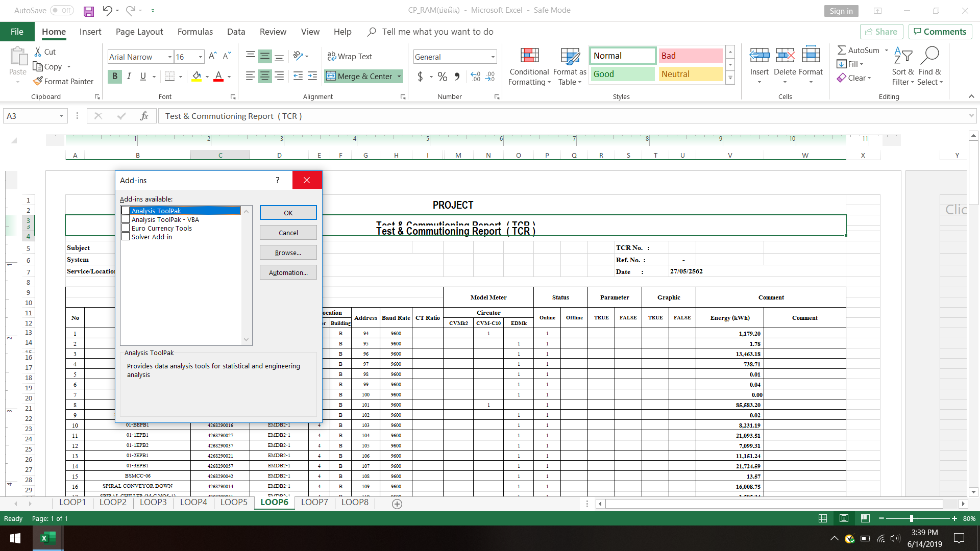Toggle Bold formatting button

tap(115, 77)
